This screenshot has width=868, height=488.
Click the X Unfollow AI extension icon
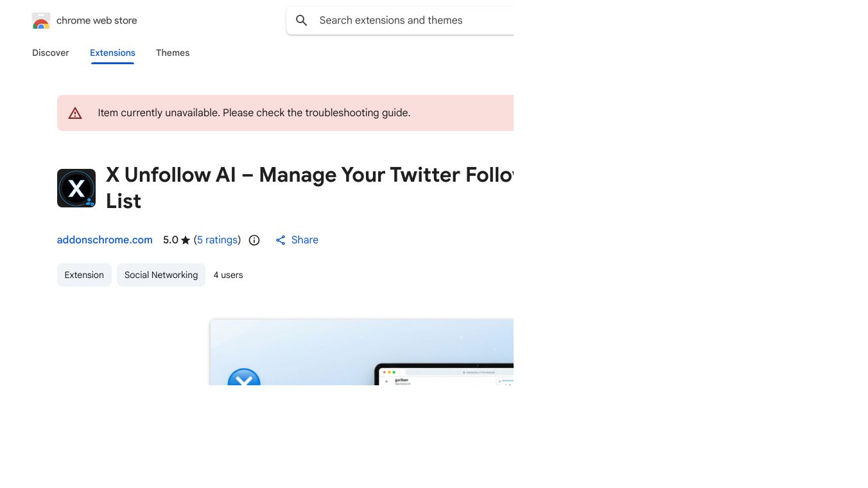click(76, 187)
